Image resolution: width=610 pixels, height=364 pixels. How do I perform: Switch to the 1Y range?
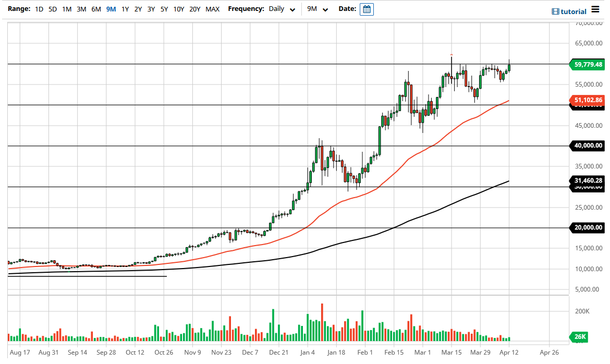click(125, 9)
